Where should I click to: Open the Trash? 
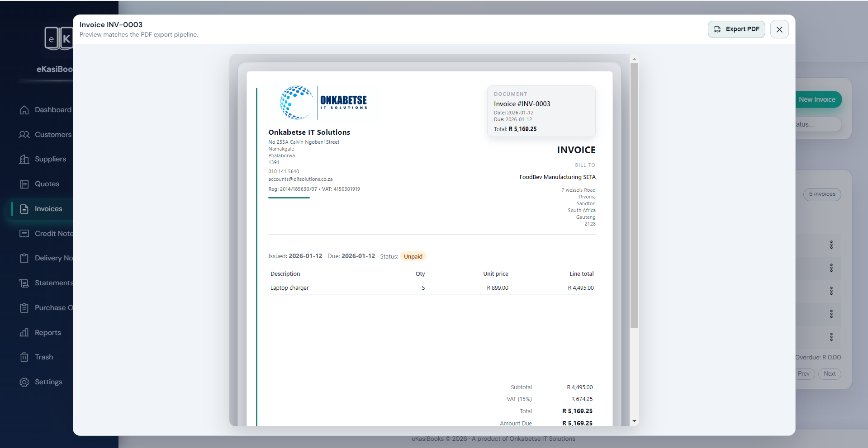[x=43, y=357]
